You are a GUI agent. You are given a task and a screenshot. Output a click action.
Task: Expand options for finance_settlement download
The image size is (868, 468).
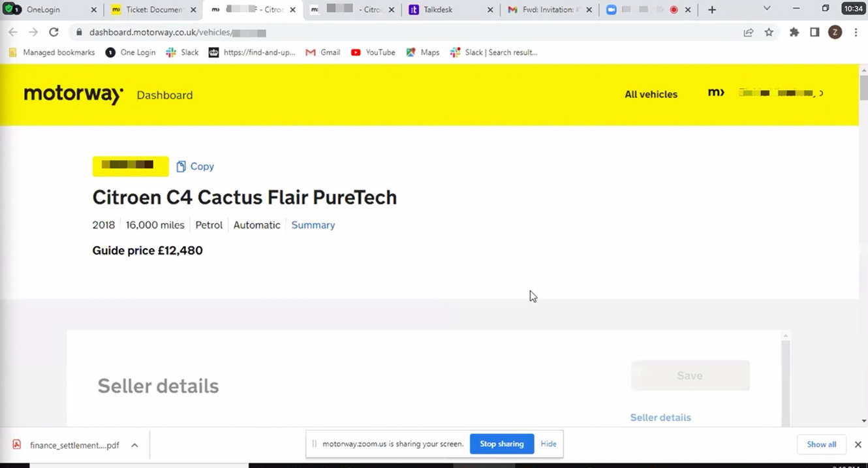point(134,445)
